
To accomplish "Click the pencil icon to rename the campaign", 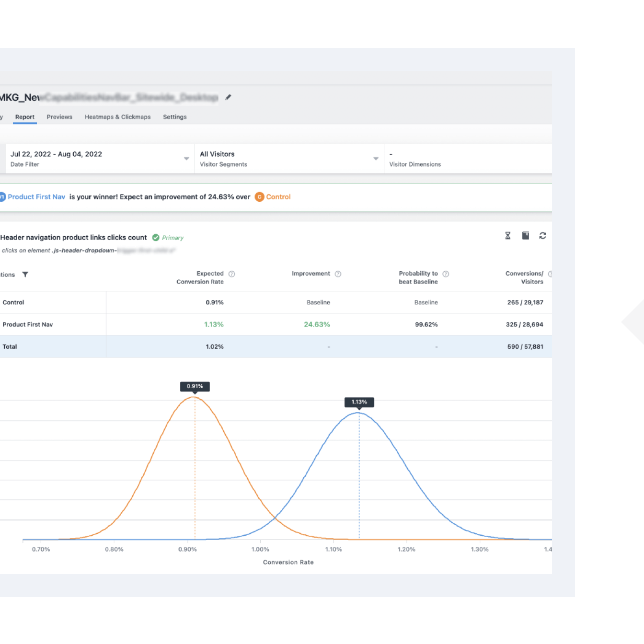I will (228, 97).
